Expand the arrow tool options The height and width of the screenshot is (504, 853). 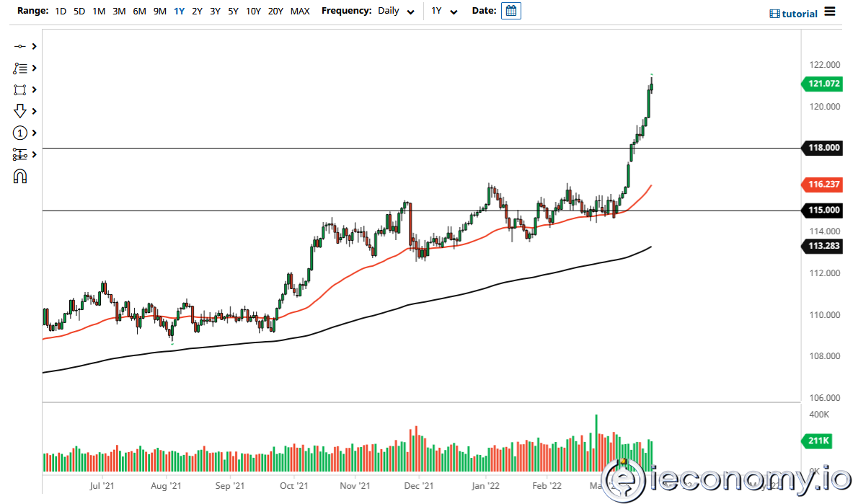[x=33, y=111]
